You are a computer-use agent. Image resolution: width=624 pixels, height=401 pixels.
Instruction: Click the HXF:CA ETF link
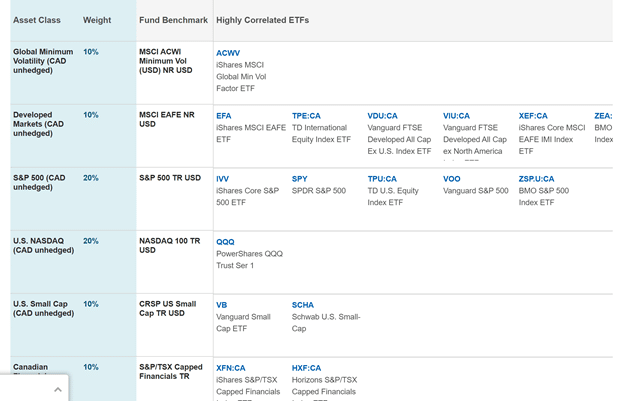click(x=307, y=368)
